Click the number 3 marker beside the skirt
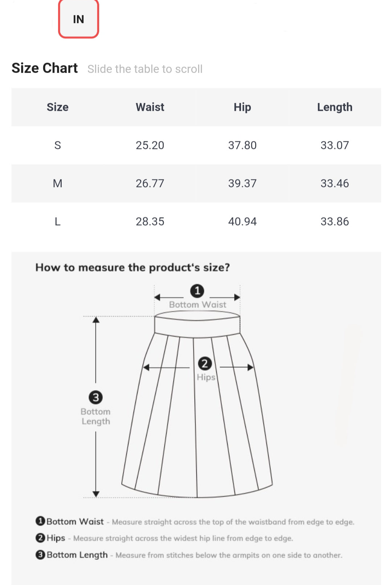 point(96,397)
